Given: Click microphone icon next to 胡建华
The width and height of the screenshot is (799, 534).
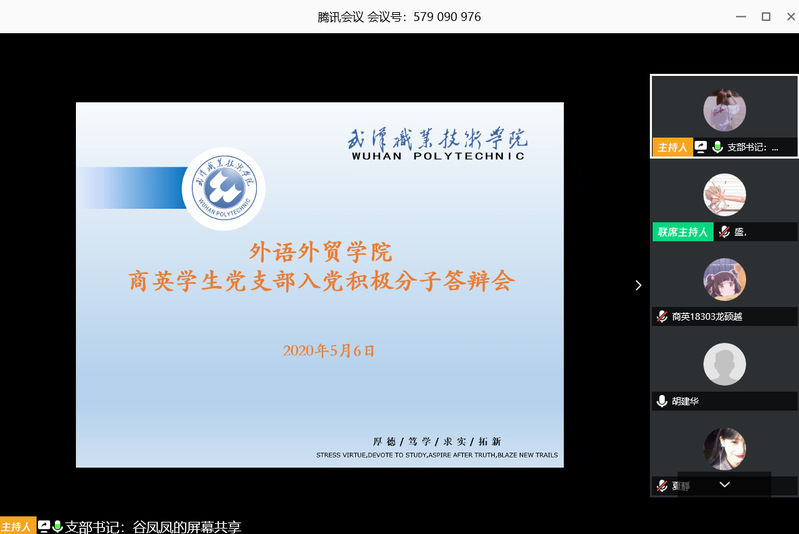Looking at the screenshot, I should 661,401.
